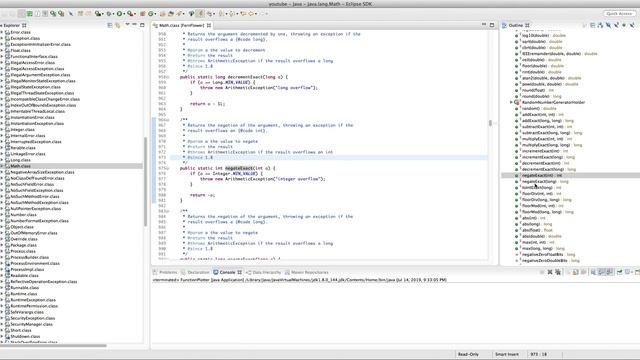This screenshot has height=360, width=640.
Task: Select ProcessBuilder.class in Package Explorer
Action: [29, 257]
